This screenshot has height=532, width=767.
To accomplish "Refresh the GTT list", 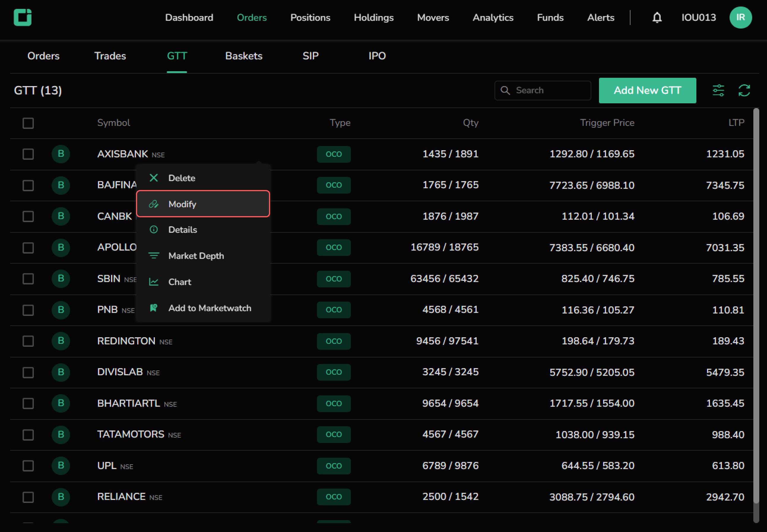I will [x=744, y=90].
